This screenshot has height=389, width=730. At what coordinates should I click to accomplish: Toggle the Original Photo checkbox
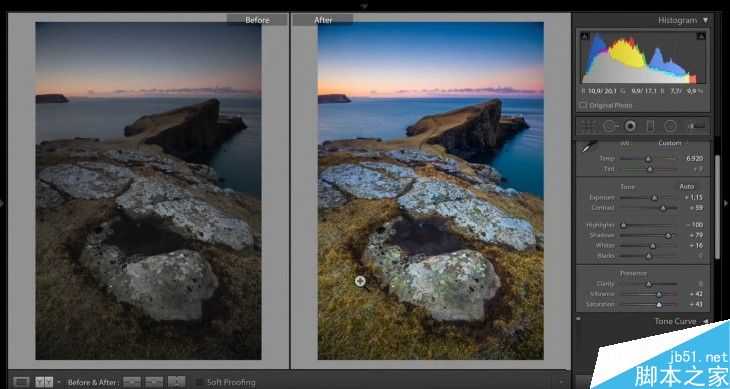pos(583,106)
